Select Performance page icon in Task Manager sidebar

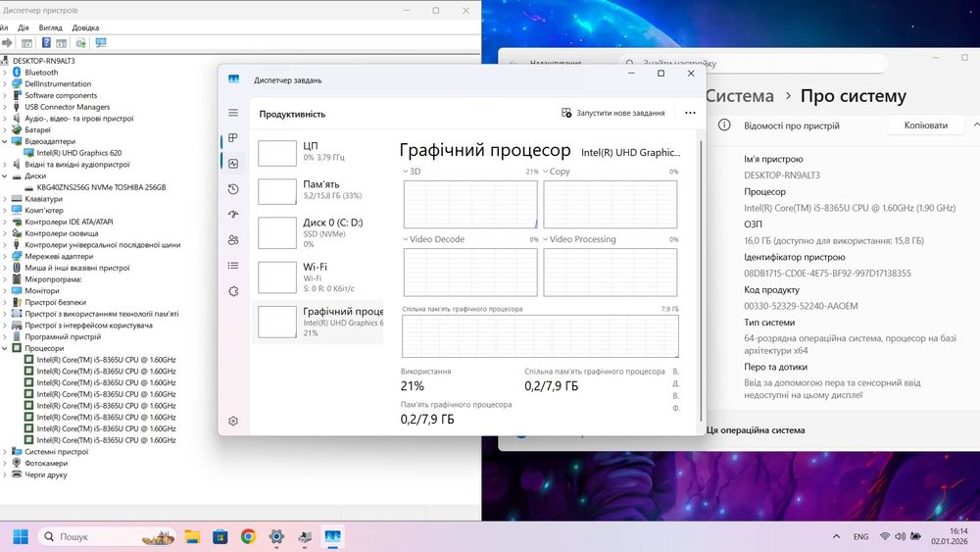click(x=233, y=164)
